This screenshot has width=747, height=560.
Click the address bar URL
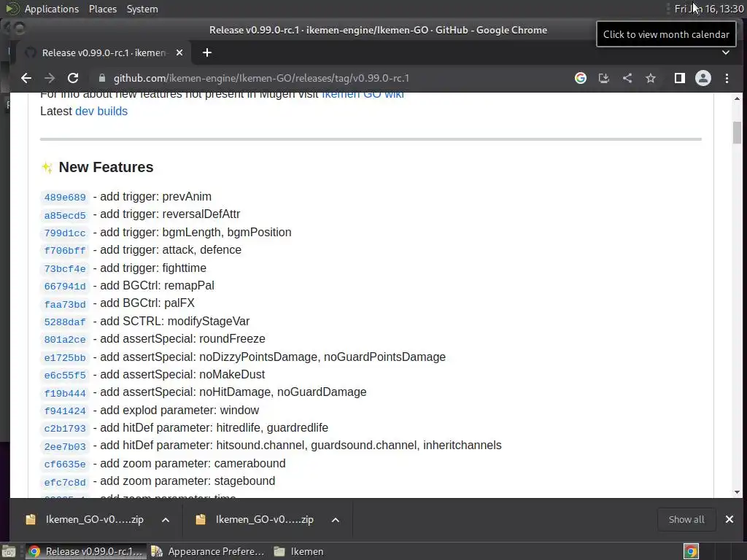coord(261,78)
